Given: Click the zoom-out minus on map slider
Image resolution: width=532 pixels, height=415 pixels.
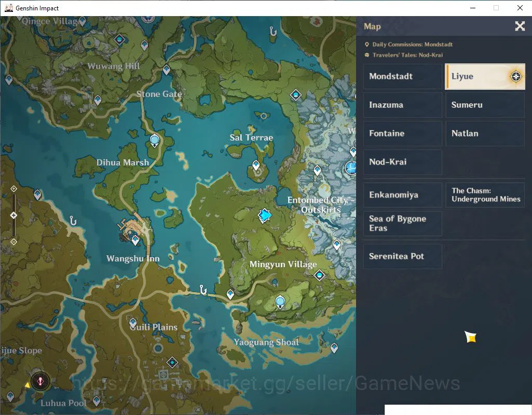Looking at the screenshot, I should point(13,242).
